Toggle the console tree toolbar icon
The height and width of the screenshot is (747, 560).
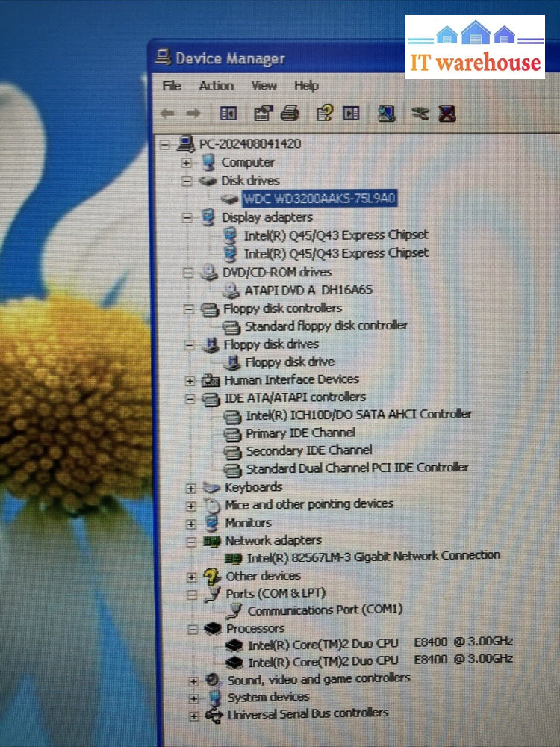(x=228, y=113)
